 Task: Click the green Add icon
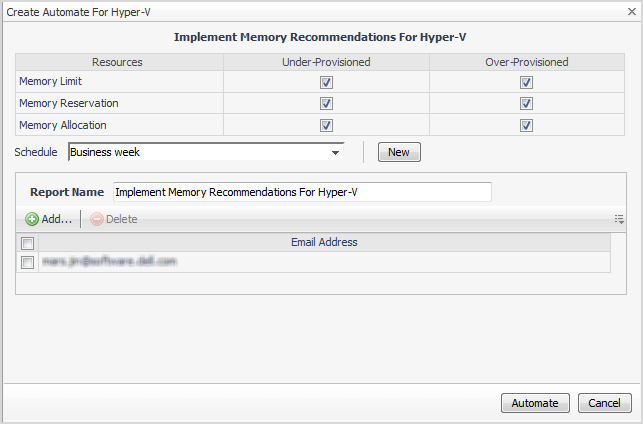pyautogui.click(x=32, y=219)
